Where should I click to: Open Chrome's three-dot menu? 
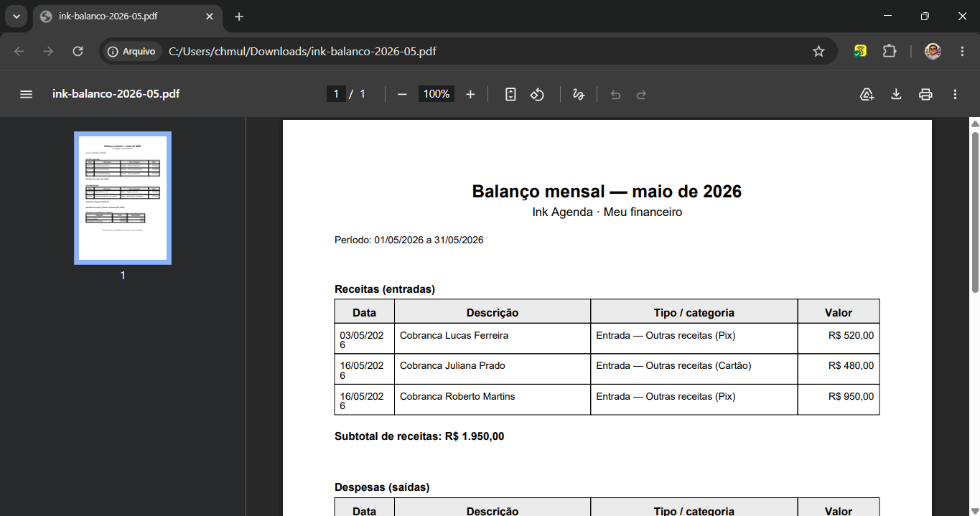962,51
